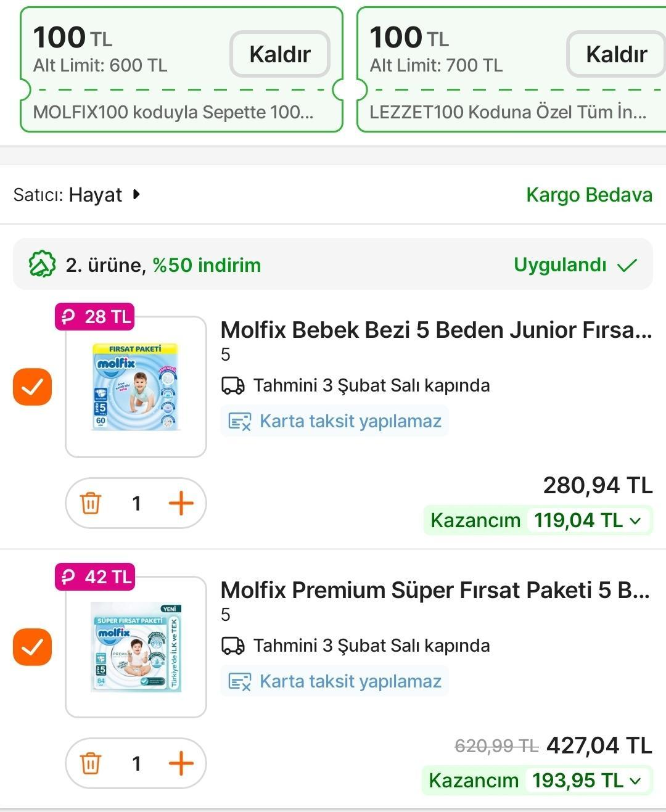The height and width of the screenshot is (812, 666).
Task: Add one more Molfix Premium Süper Fırsat
Action: 181,763
